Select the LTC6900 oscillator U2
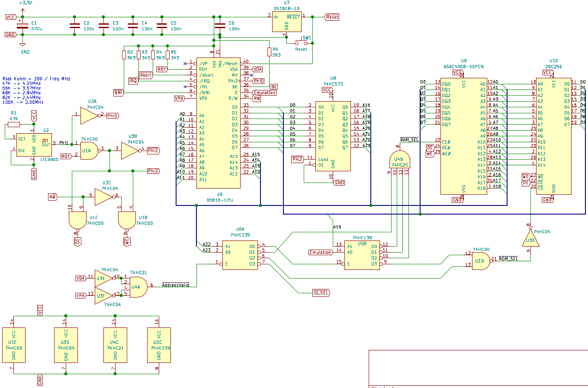Screen dimensions: 588x388 (x=34, y=145)
